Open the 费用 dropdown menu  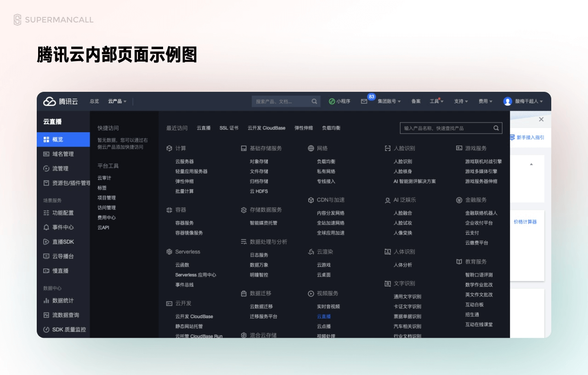[x=485, y=101]
